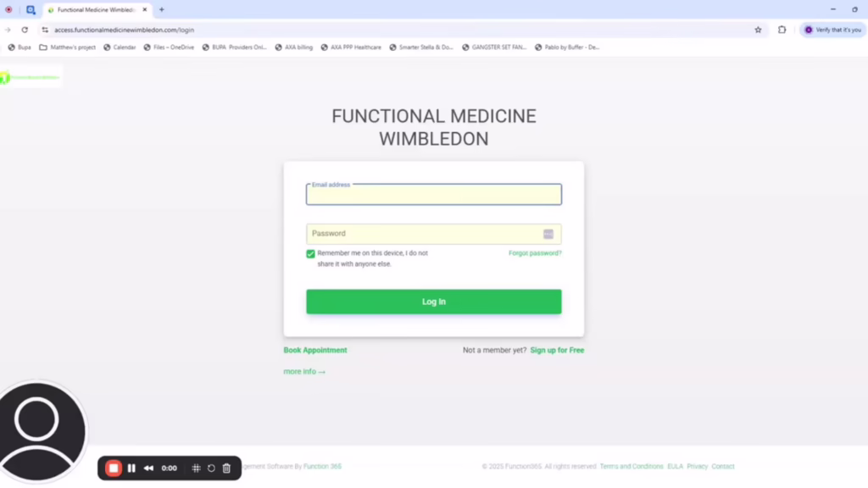The height and width of the screenshot is (488, 868).
Task: Open BUPA Providers Online bookmark
Action: (235, 47)
